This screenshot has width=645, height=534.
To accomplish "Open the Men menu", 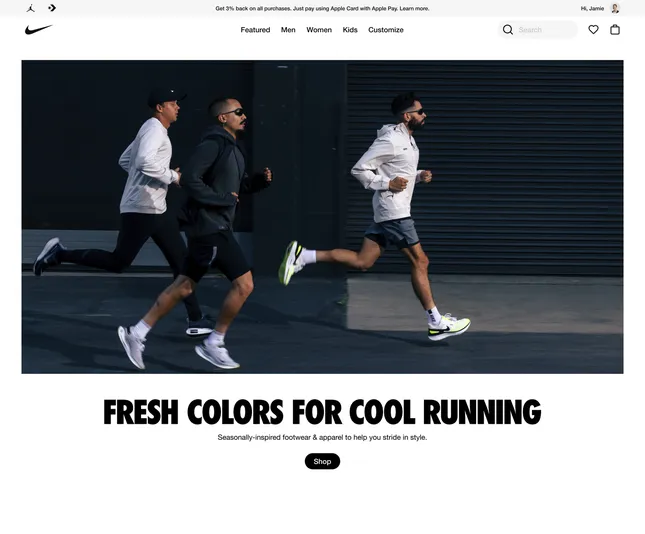I will pyautogui.click(x=288, y=30).
